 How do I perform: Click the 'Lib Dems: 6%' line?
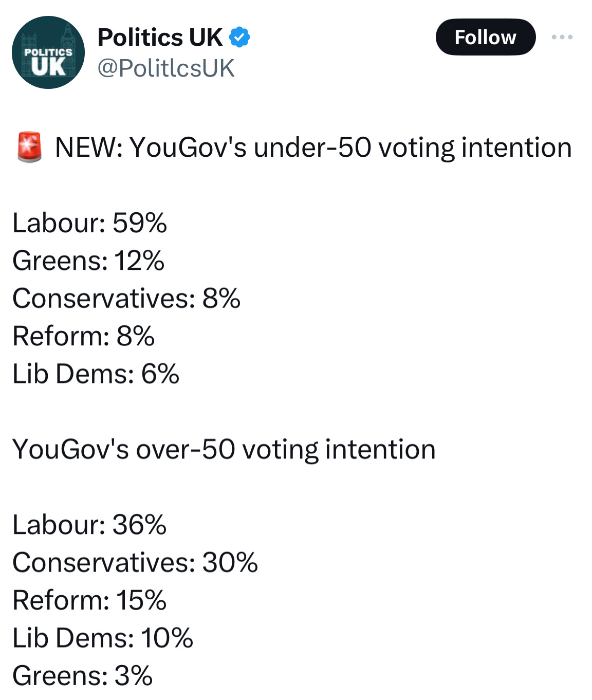tap(96, 374)
